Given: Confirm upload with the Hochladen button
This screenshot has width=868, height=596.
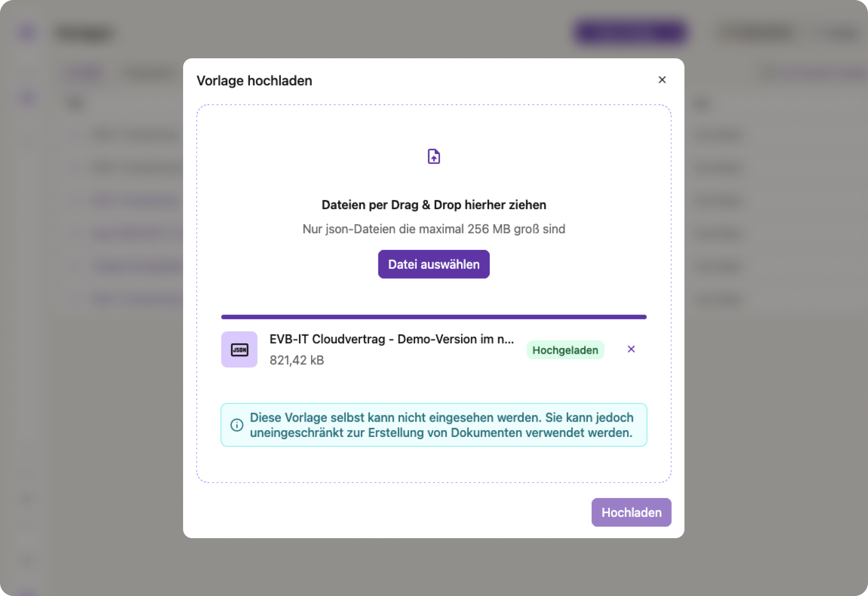Looking at the screenshot, I should tap(631, 512).
